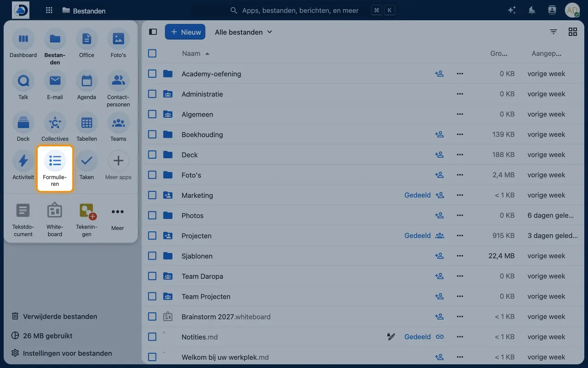This screenshot has height=368, width=588.
Task: Check the Boekhouding row checkbox
Action: [152, 134]
